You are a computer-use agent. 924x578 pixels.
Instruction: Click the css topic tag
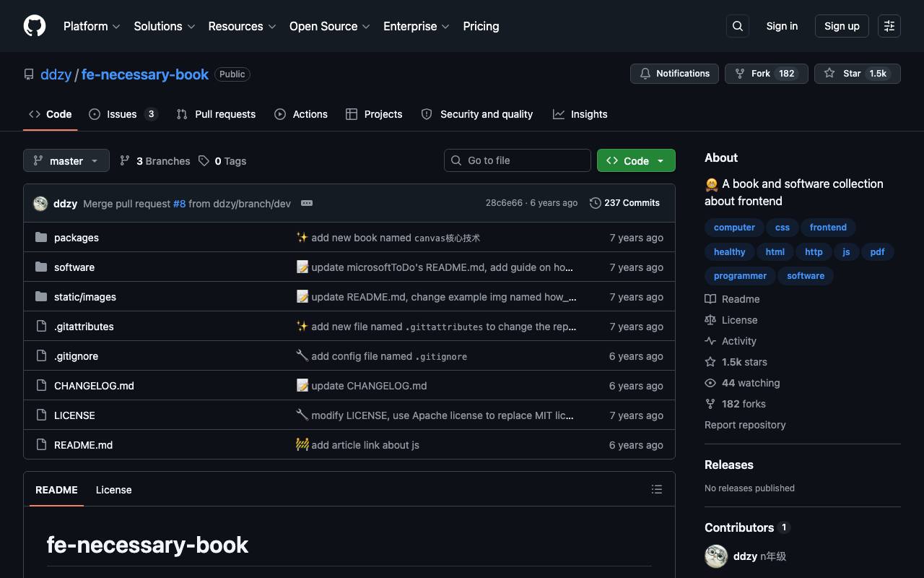point(783,228)
